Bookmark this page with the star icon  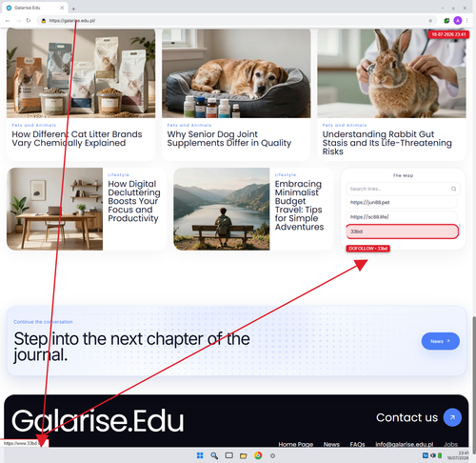coord(430,21)
